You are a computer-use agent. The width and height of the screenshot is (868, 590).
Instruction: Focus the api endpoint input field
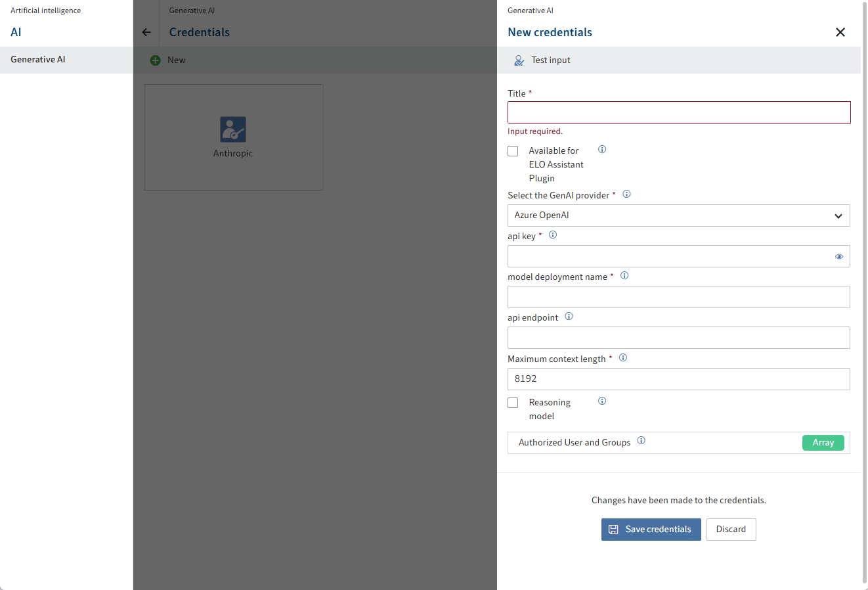(679, 338)
